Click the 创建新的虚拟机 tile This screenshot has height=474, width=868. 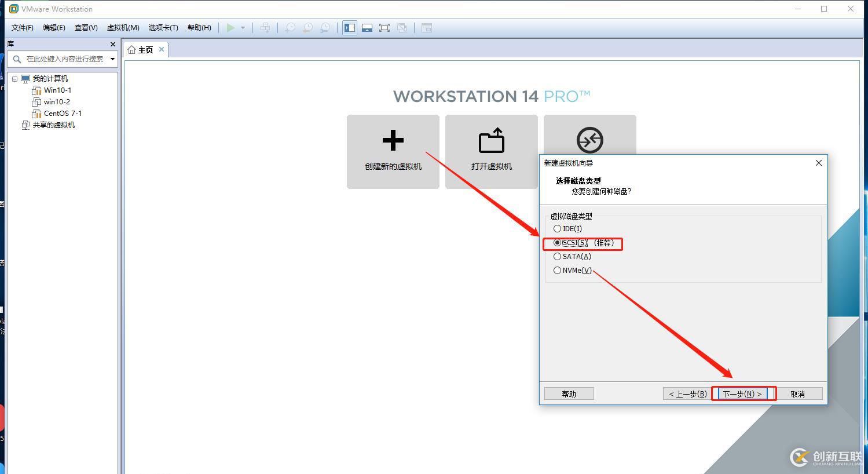(393, 152)
